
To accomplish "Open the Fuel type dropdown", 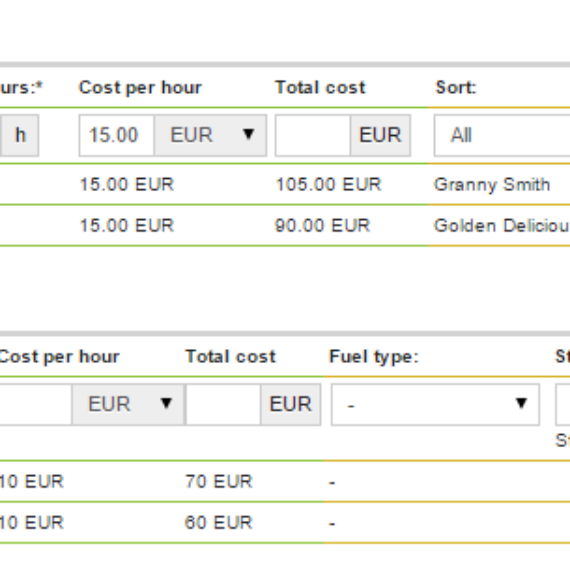I will point(435,404).
